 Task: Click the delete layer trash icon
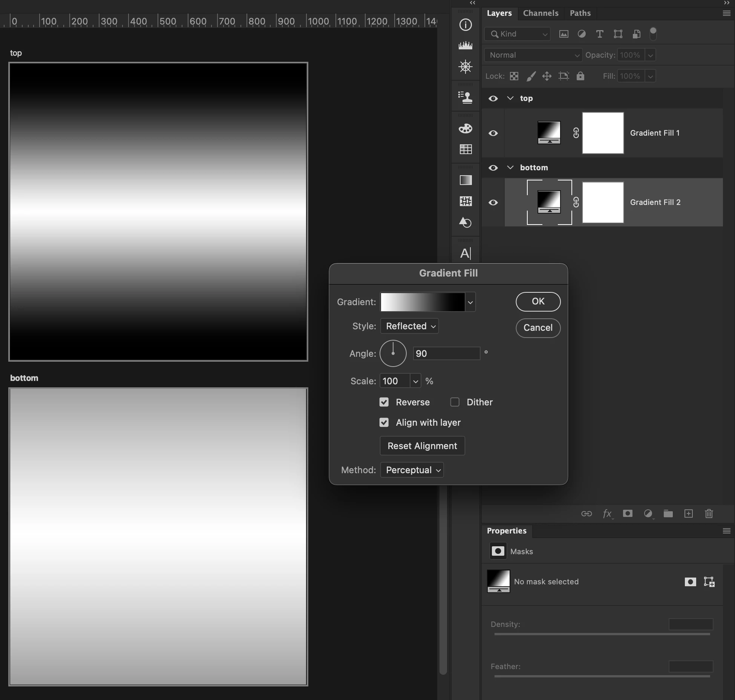tap(709, 514)
